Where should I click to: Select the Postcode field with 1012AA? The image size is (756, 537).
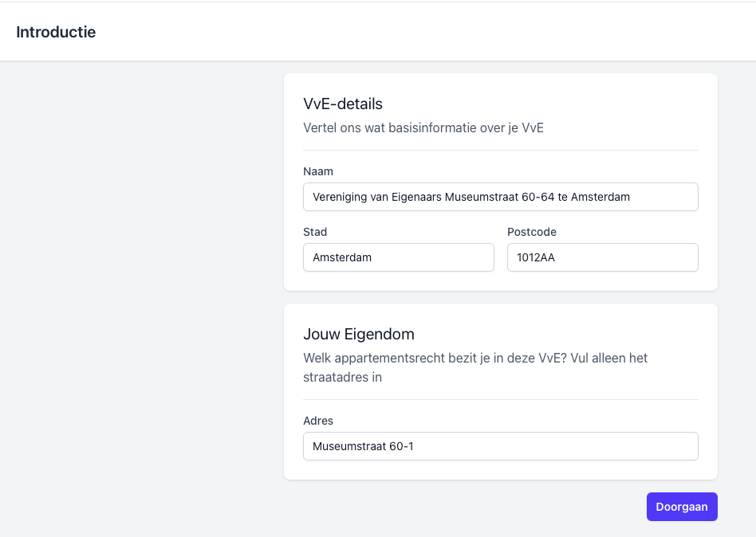coord(602,257)
